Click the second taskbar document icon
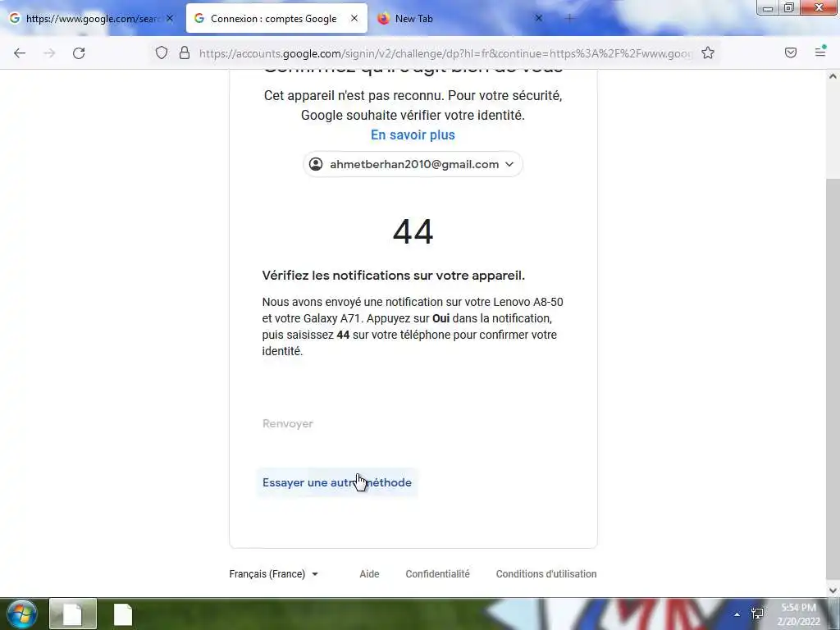The image size is (840, 630). pos(123,614)
